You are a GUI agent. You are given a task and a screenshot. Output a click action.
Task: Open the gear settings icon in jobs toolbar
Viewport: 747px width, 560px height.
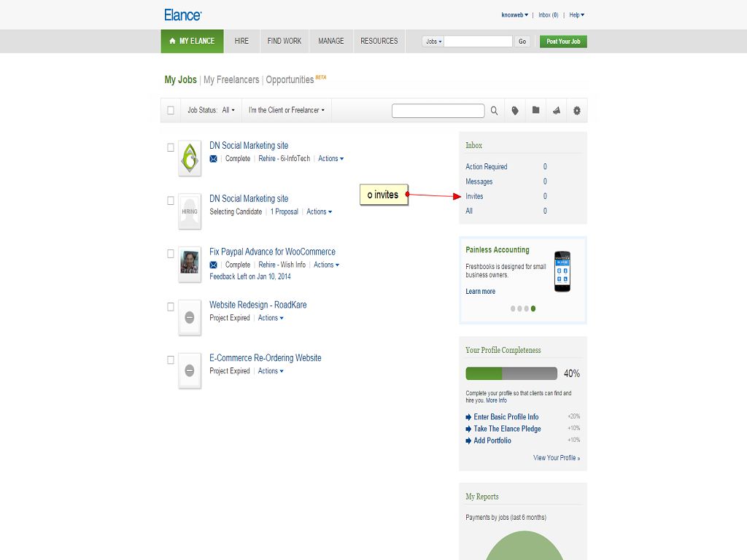(576, 111)
